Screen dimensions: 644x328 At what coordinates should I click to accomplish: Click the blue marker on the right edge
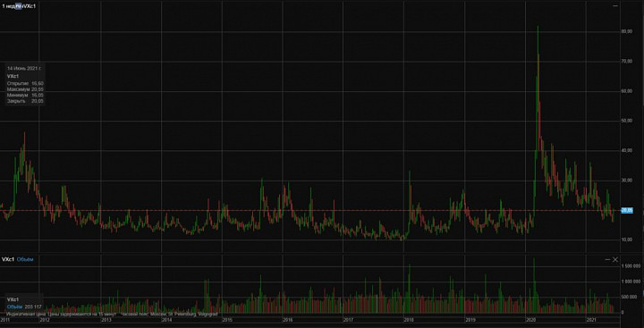(x=642, y=292)
